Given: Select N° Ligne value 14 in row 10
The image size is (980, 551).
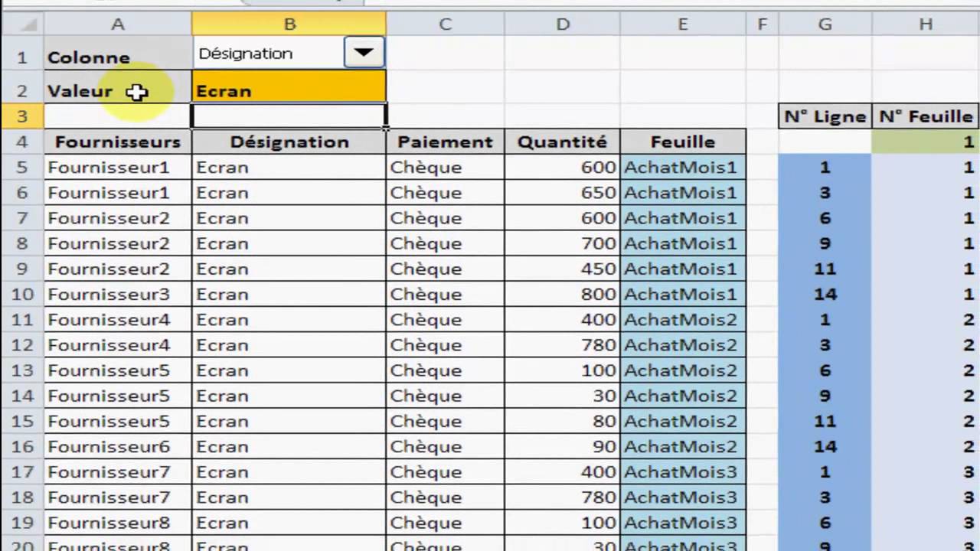Looking at the screenshot, I should pos(825,294).
